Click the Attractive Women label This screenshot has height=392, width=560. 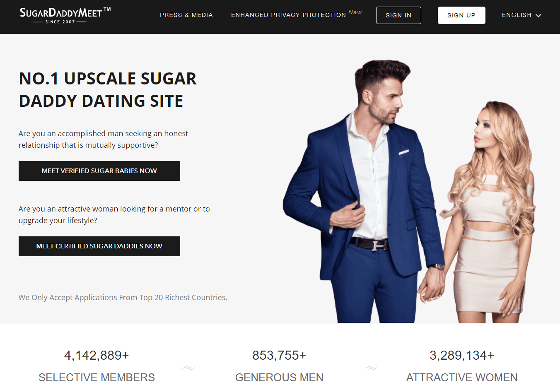[x=462, y=378]
